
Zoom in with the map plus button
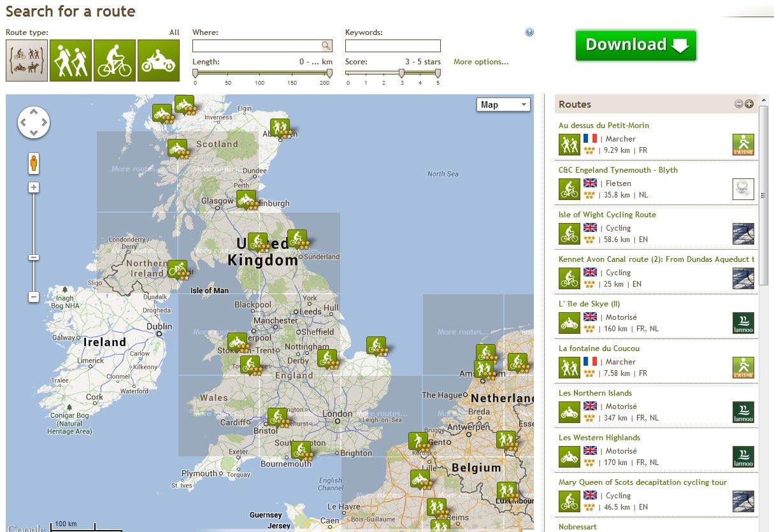pyautogui.click(x=34, y=187)
